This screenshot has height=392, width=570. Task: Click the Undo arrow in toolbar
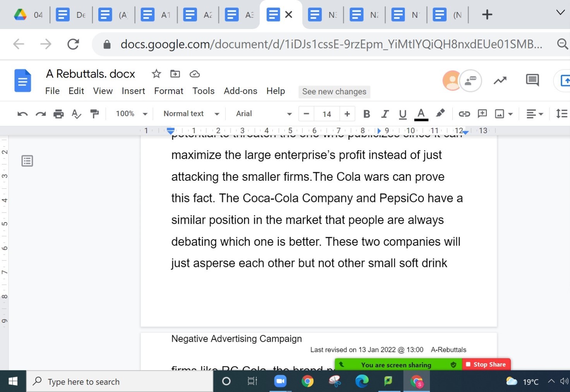22,114
